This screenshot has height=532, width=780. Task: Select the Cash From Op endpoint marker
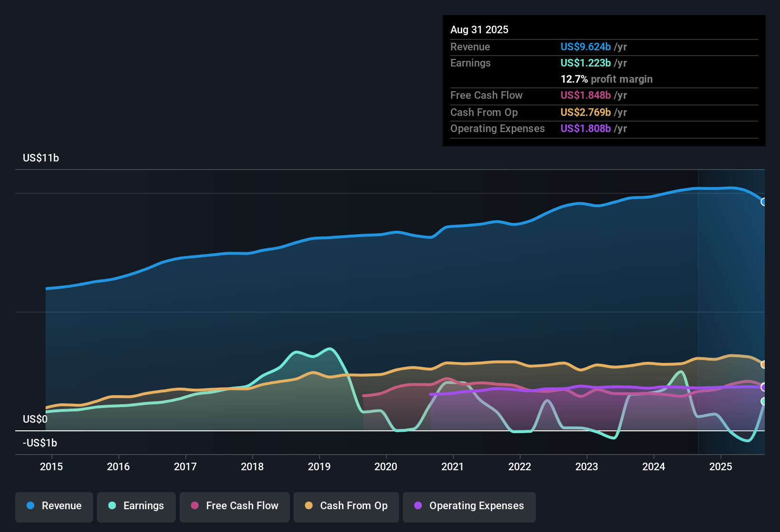coord(764,364)
